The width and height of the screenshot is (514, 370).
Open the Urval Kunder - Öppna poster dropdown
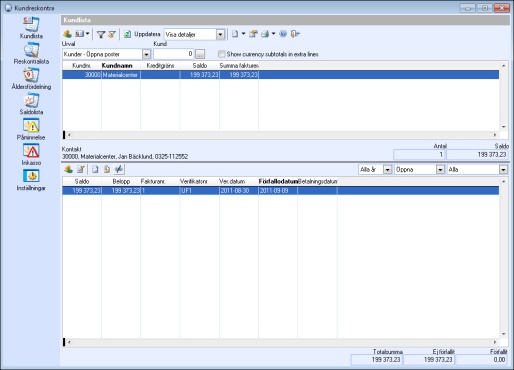click(x=146, y=54)
